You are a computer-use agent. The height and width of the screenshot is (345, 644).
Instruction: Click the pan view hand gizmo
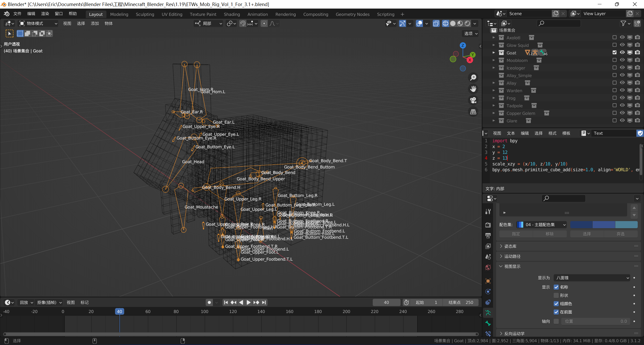click(473, 89)
